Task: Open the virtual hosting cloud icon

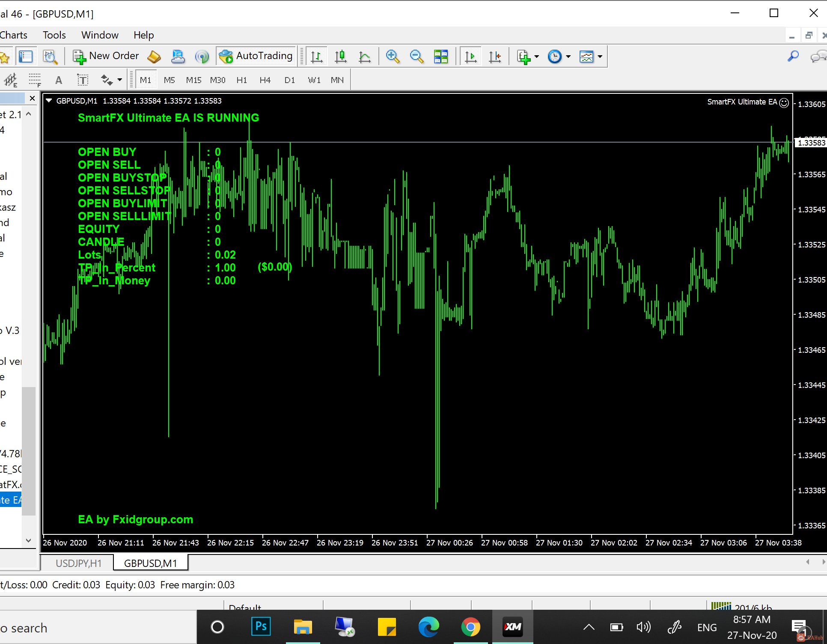Action: click(178, 56)
